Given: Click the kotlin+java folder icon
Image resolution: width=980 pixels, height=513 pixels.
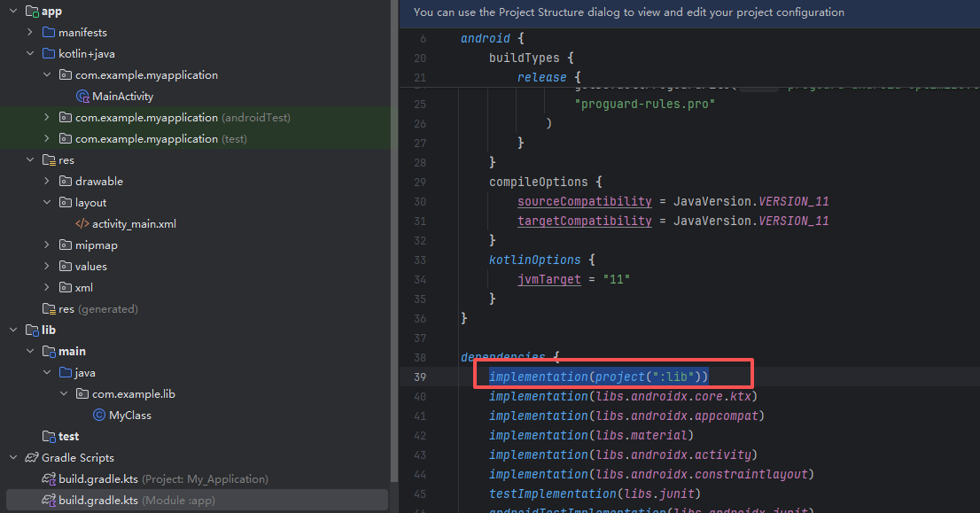Looking at the screenshot, I should (x=48, y=54).
